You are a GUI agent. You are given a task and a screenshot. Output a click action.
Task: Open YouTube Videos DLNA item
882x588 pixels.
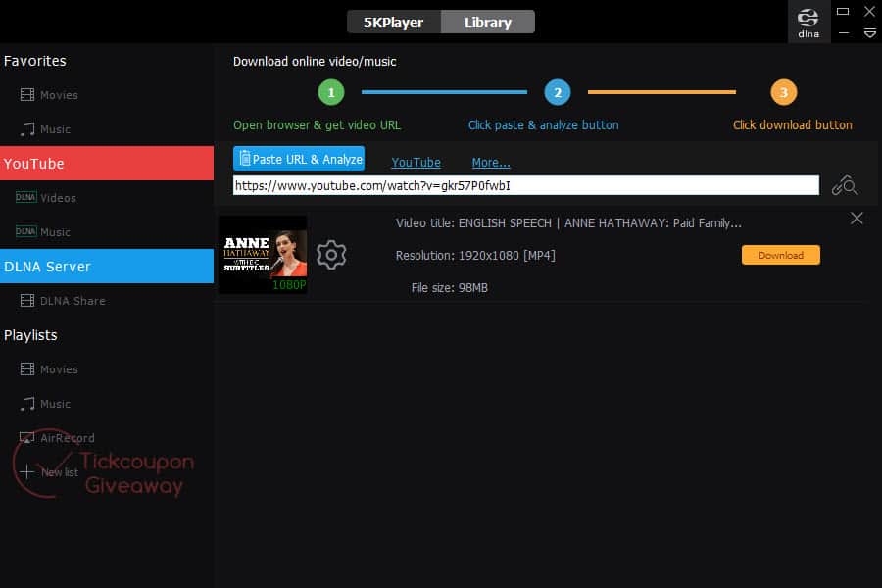point(45,198)
